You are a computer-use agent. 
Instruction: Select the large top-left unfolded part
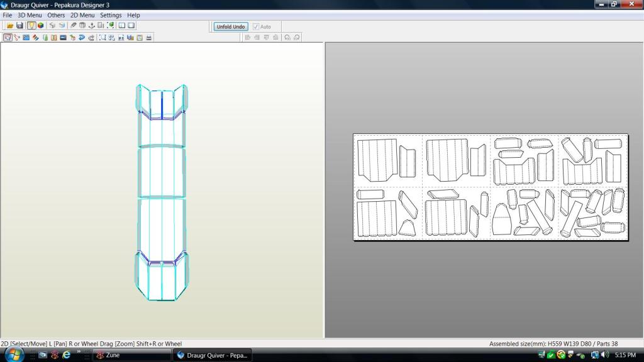tap(377, 160)
